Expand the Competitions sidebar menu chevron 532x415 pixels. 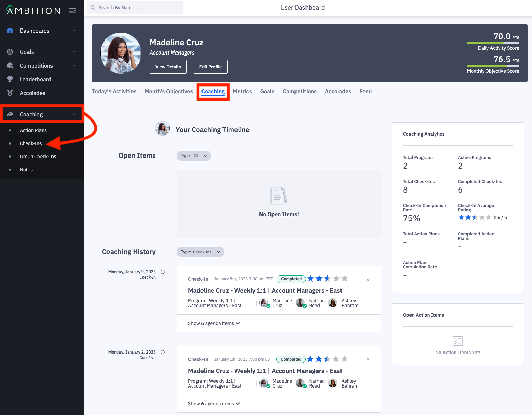pyautogui.click(x=74, y=66)
